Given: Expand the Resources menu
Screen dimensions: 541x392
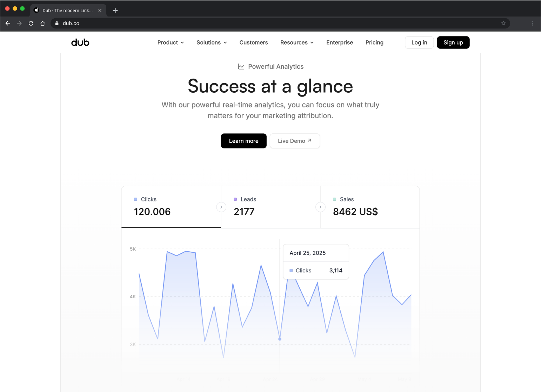Looking at the screenshot, I should [x=297, y=42].
